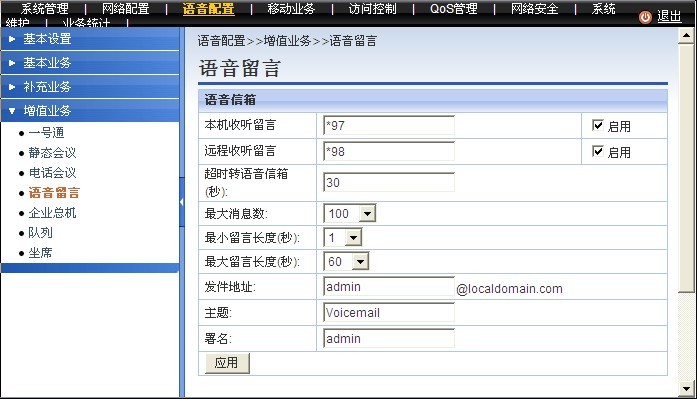Viewport: 697px width, 399px height.
Task: Click the scrollbar down arrow
Action: pos(686,389)
